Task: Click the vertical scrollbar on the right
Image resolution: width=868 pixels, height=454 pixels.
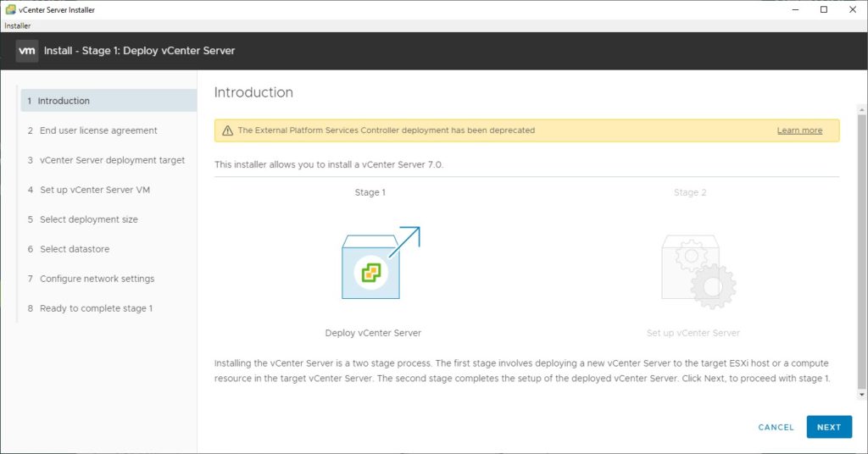Action: point(862,254)
